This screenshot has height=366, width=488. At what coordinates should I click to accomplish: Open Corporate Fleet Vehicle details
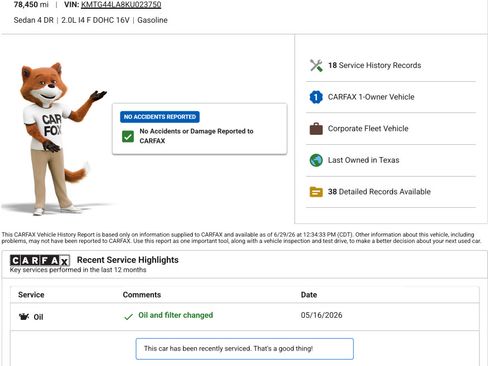click(368, 129)
